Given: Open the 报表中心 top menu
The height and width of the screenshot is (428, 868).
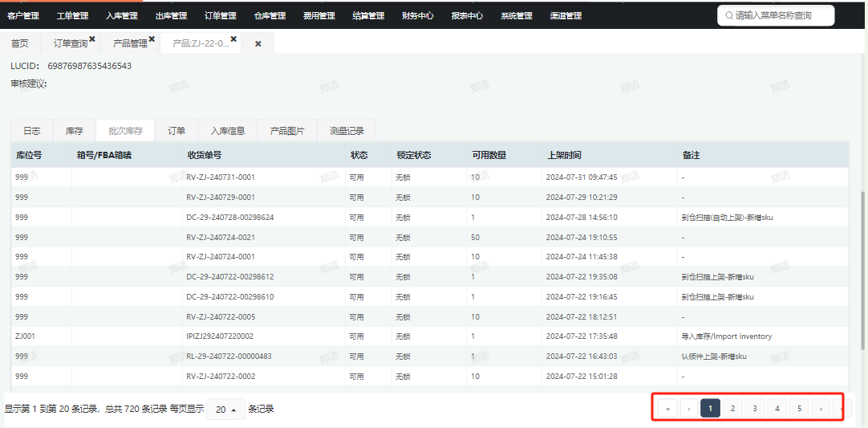Looking at the screenshot, I should 467,16.
